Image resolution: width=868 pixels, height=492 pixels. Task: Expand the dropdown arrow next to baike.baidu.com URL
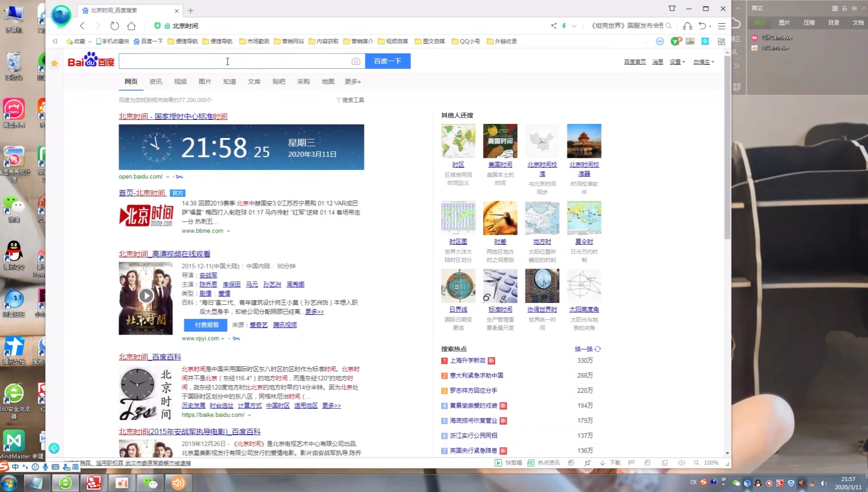tap(249, 415)
